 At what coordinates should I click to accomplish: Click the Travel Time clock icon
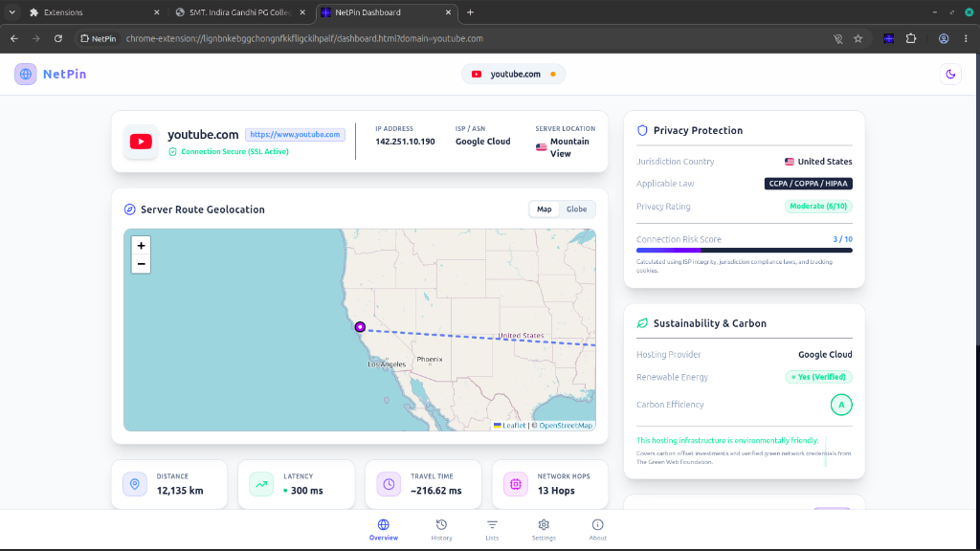(389, 484)
